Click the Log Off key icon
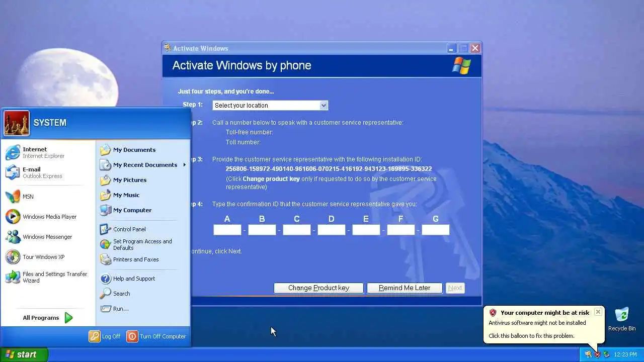This screenshot has height=362, width=644. (x=95, y=336)
